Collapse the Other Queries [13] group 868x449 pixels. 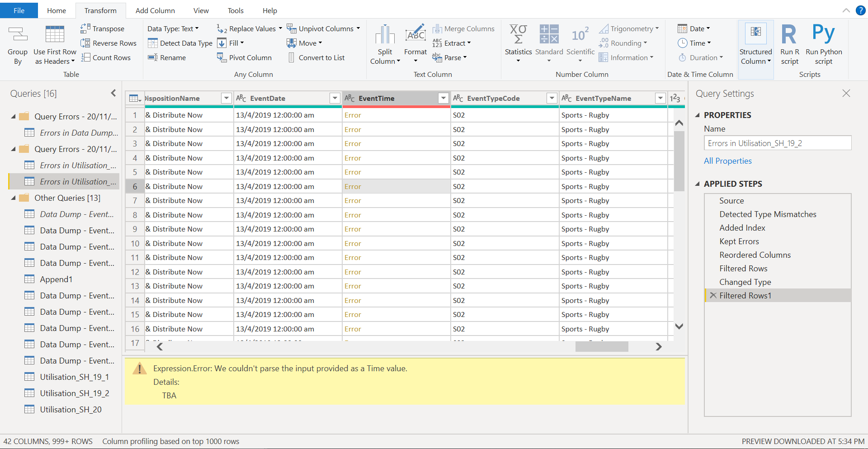[x=14, y=198]
